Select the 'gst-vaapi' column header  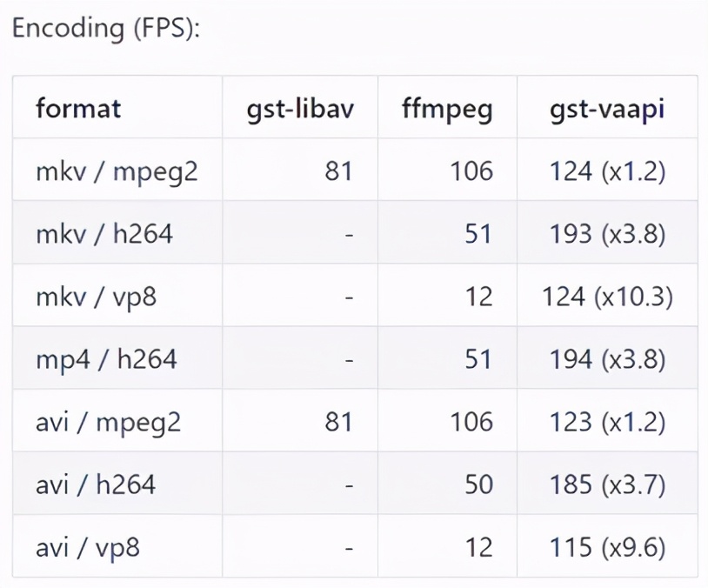pos(607,110)
